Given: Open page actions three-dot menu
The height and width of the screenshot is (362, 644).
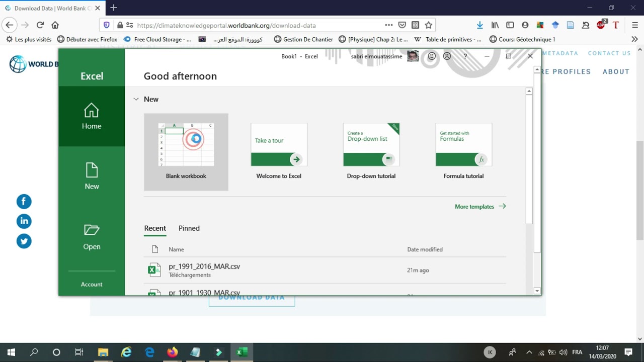Looking at the screenshot, I should point(388,25).
